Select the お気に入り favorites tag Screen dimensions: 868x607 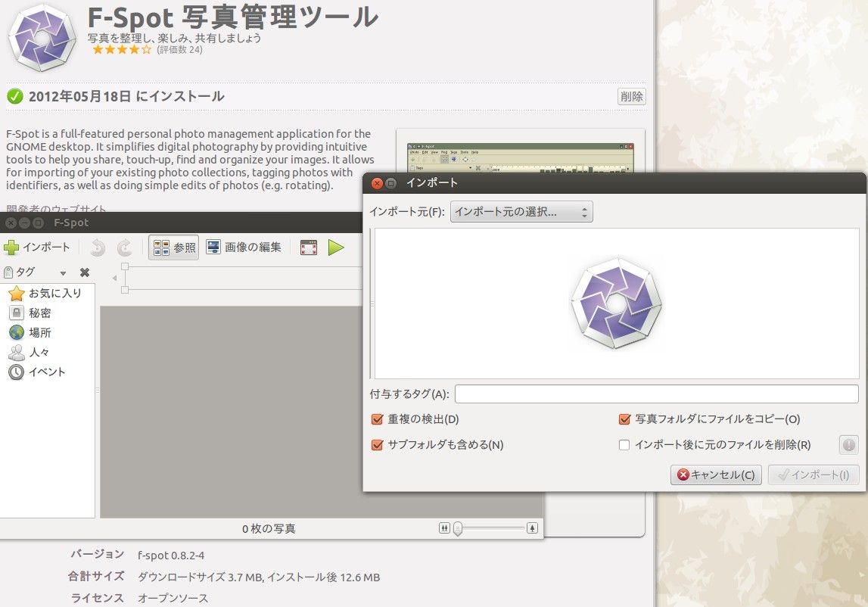(46, 293)
